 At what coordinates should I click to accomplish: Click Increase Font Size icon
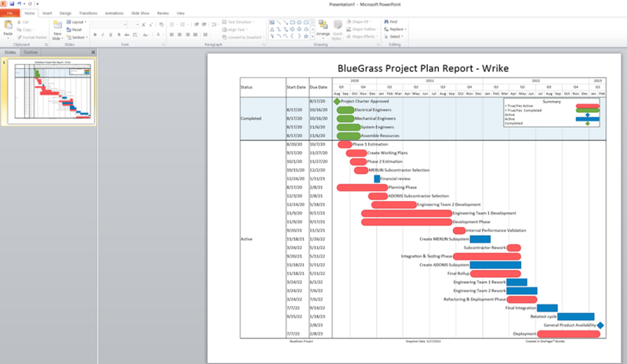(x=143, y=25)
